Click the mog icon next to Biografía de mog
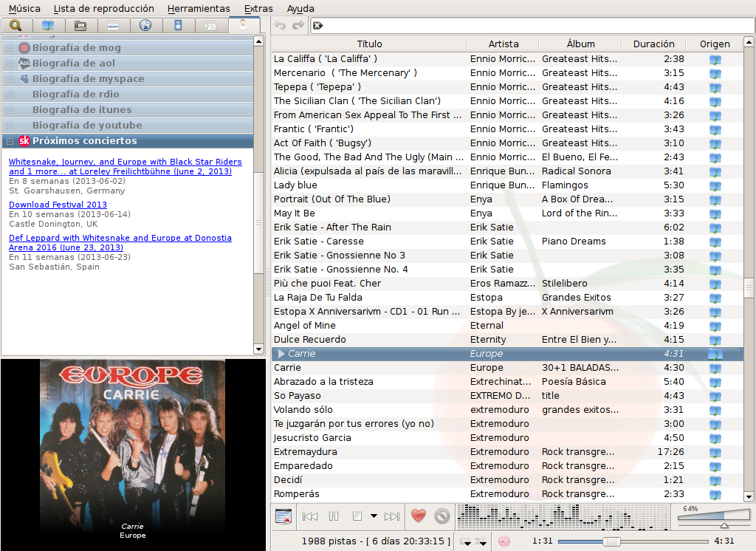This screenshot has height=551, width=756. coord(24,48)
